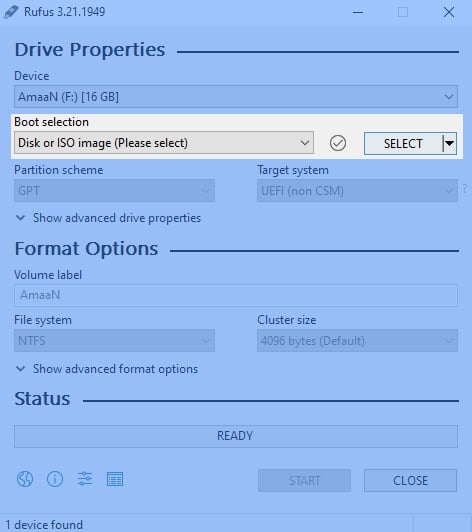Image resolution: width=472 pixels, height=532 pixels.
Task: Click the SELECT button
Action: (403, 143)
